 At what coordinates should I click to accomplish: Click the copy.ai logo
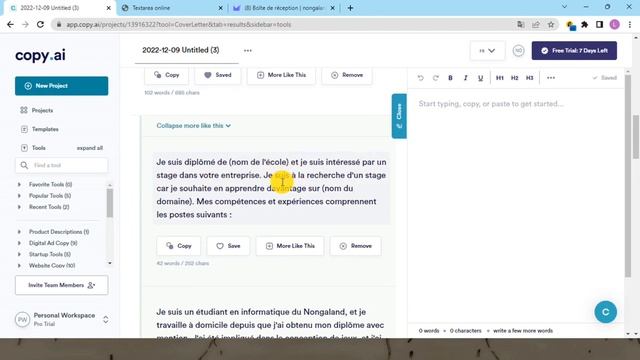pyautogui.click(x=40, y=56)
